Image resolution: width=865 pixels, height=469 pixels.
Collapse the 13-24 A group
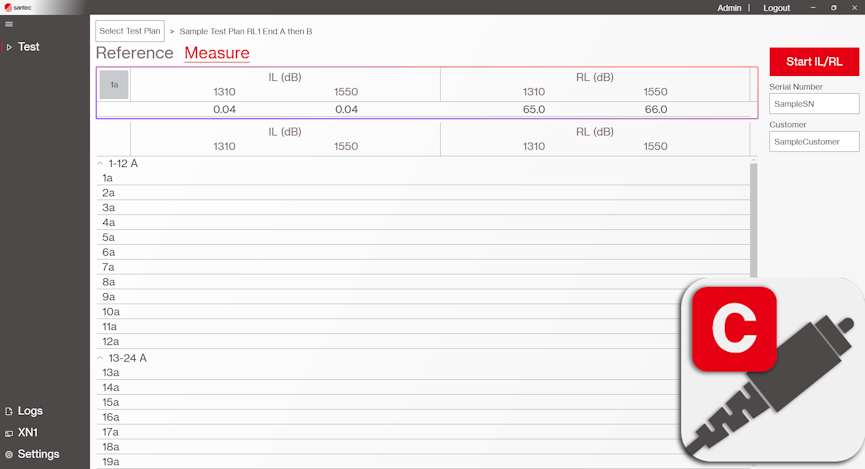point(99,358)
